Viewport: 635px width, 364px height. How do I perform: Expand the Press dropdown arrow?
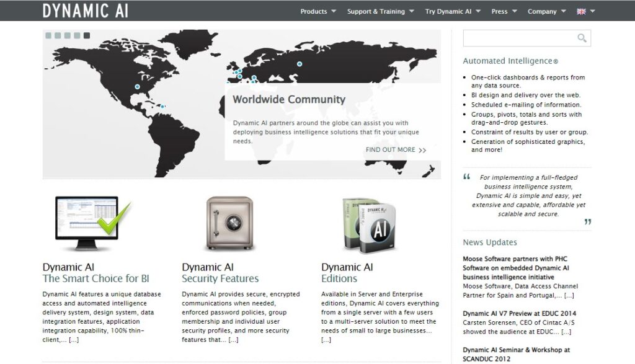514,11
